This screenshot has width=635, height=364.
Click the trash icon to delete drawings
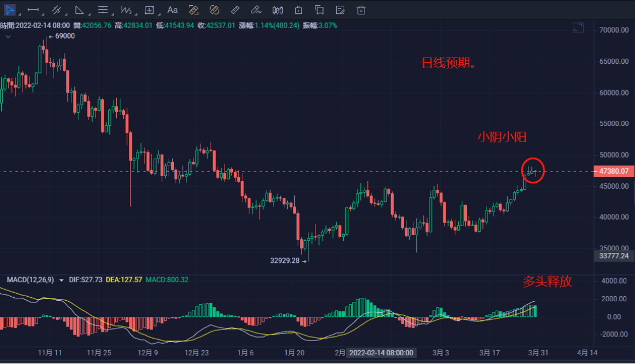click(361, 10)
